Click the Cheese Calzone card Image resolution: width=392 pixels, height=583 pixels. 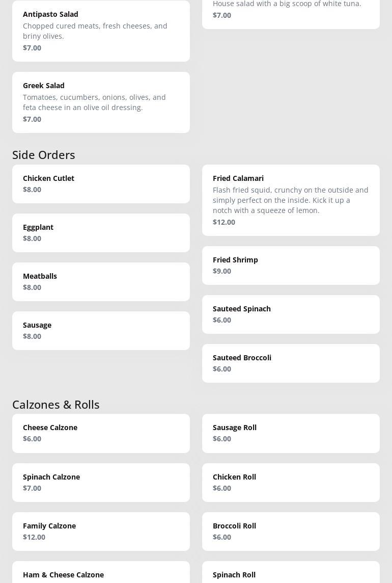[101, 433]
